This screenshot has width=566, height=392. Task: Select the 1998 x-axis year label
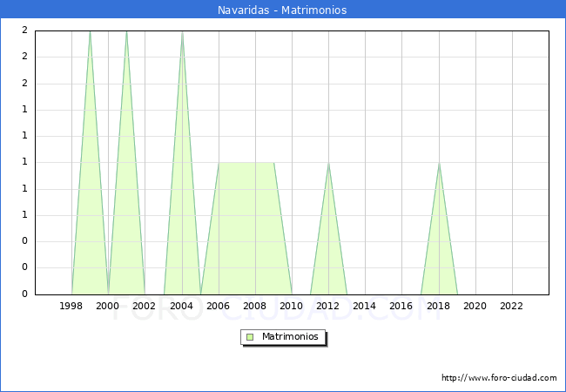[71, 306]
